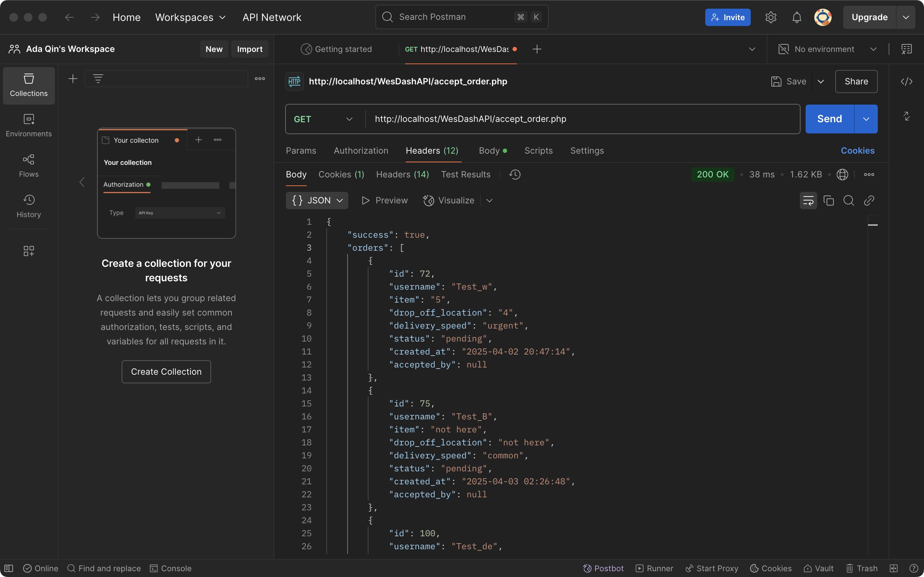The image size is (924, 577).
Task: Start Proxy from the status bar
Action: coord(711,568)
